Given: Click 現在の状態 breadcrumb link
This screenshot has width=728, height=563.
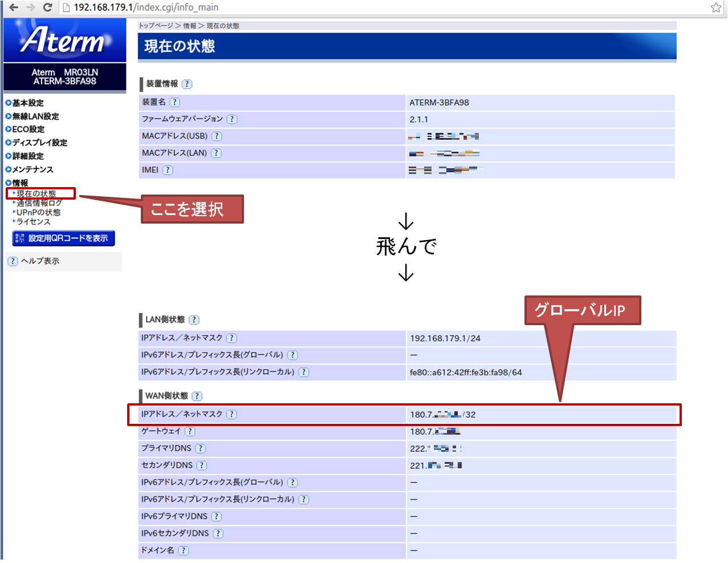Looking at the screenshot, I should (x=223, y=26).
